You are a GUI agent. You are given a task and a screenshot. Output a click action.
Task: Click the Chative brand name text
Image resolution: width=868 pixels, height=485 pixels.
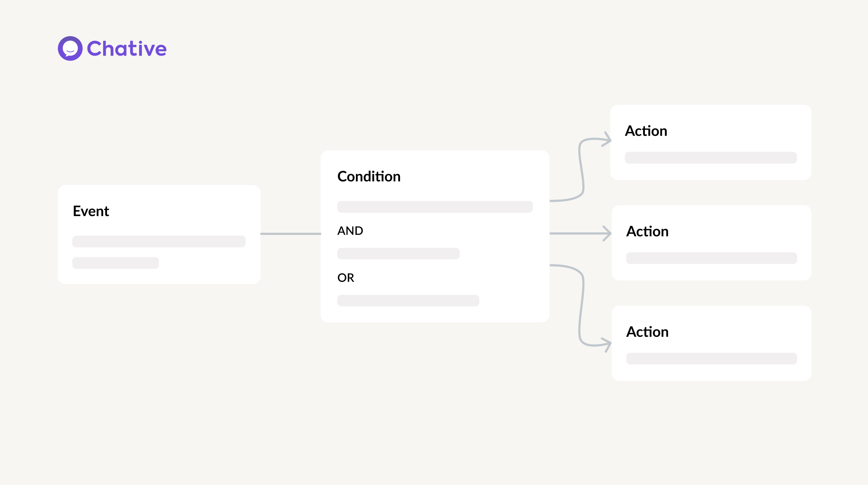pyautogui.click(x=127, y=49)
